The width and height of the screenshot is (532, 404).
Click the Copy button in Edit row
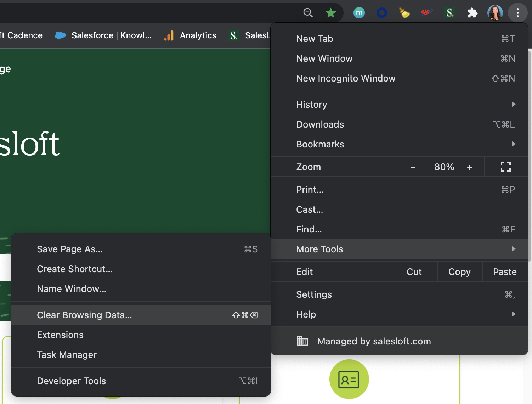coord(459,272)
